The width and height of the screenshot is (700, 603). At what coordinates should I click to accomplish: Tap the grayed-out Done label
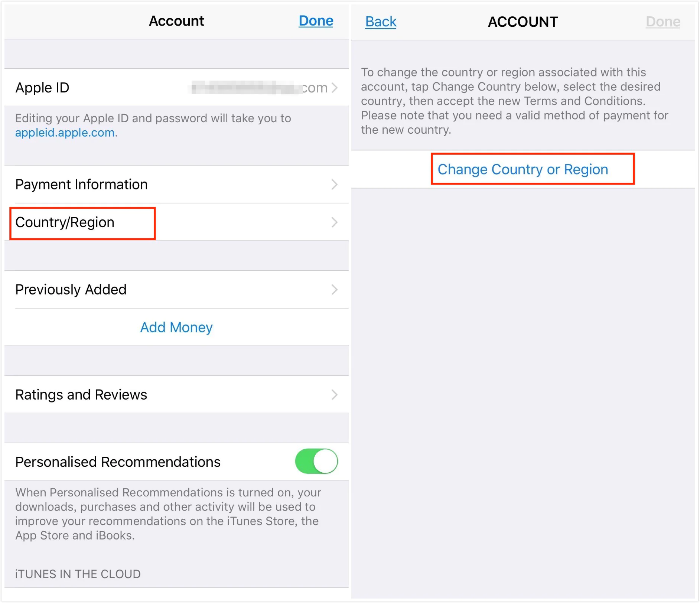662,22
